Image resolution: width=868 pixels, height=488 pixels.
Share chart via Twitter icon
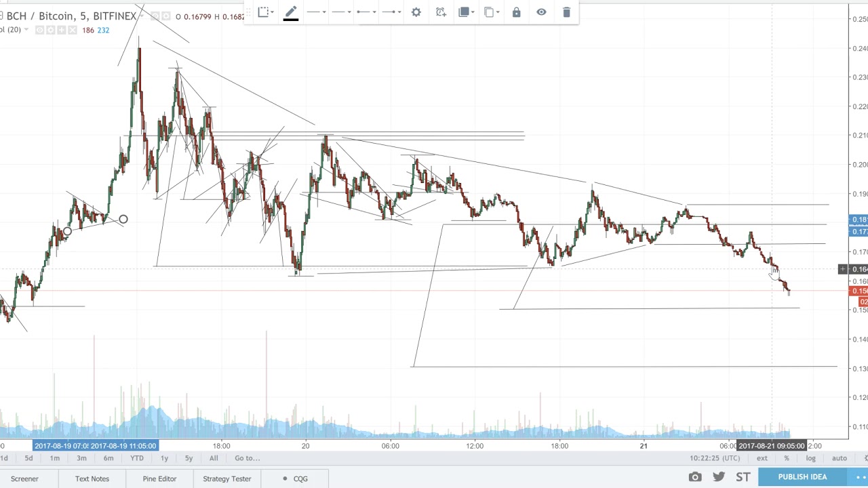coord(719,477)
